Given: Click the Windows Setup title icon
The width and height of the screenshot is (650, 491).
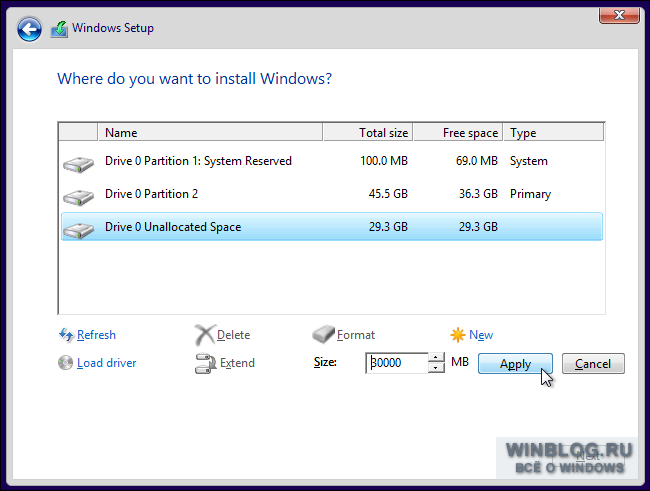Looking at the screenshot, I should click(59, 29).
